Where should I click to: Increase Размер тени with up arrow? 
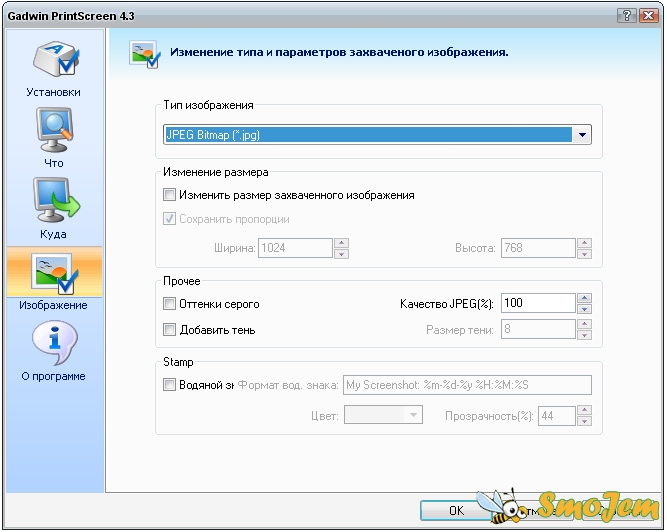click(x=584, y=324)
